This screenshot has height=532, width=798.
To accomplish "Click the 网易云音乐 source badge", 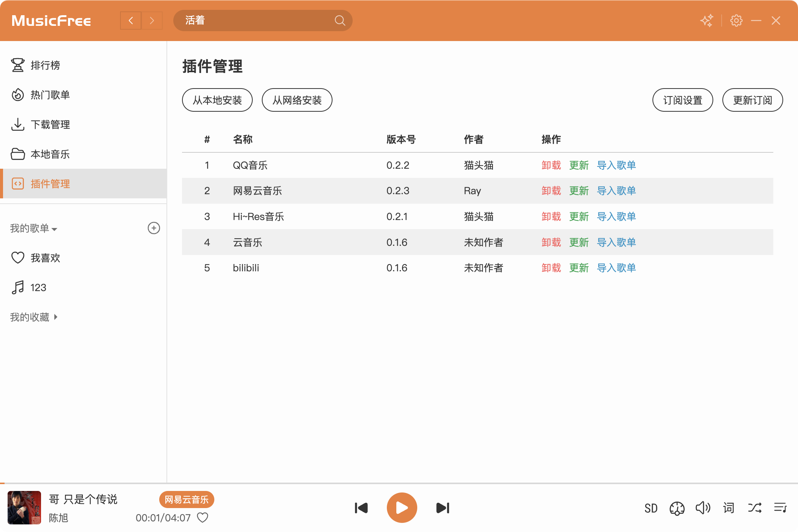I will click(x=187, y=499).
